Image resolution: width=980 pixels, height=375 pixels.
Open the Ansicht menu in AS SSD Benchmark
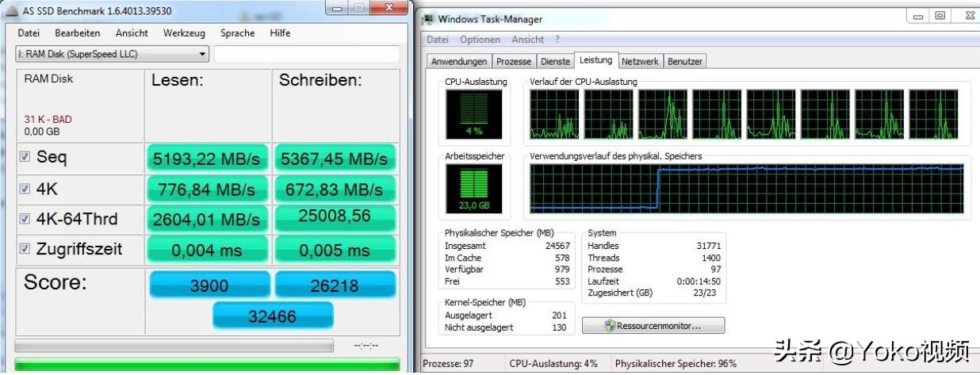point(132,33)
